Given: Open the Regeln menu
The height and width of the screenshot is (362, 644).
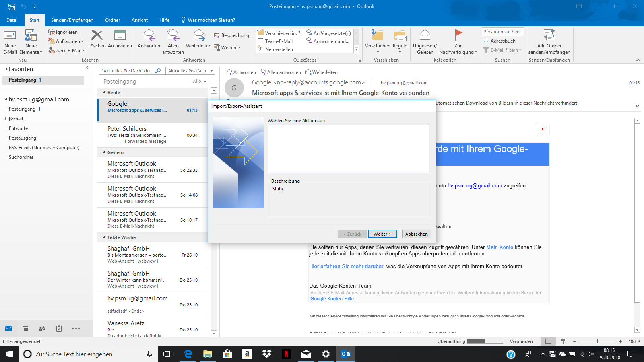Looking at the screenshot, I should 400,42.
